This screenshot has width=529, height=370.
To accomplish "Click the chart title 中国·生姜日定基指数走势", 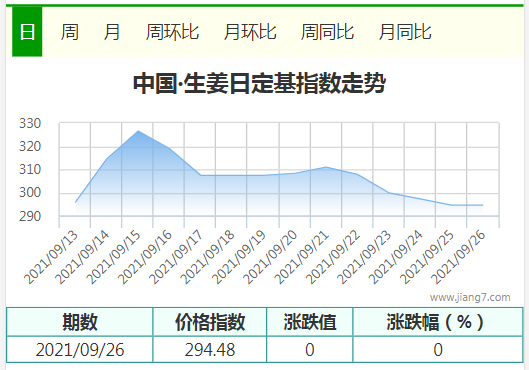I will coord(259,83).
